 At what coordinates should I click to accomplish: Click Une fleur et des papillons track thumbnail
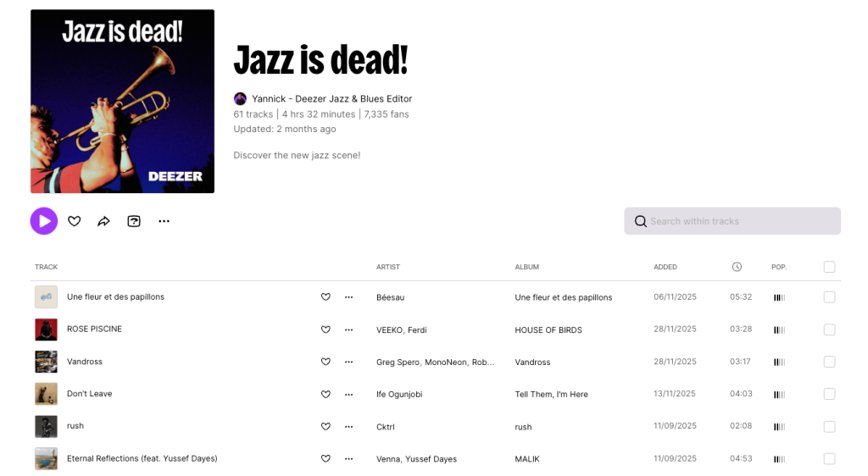tap(46, 297)
